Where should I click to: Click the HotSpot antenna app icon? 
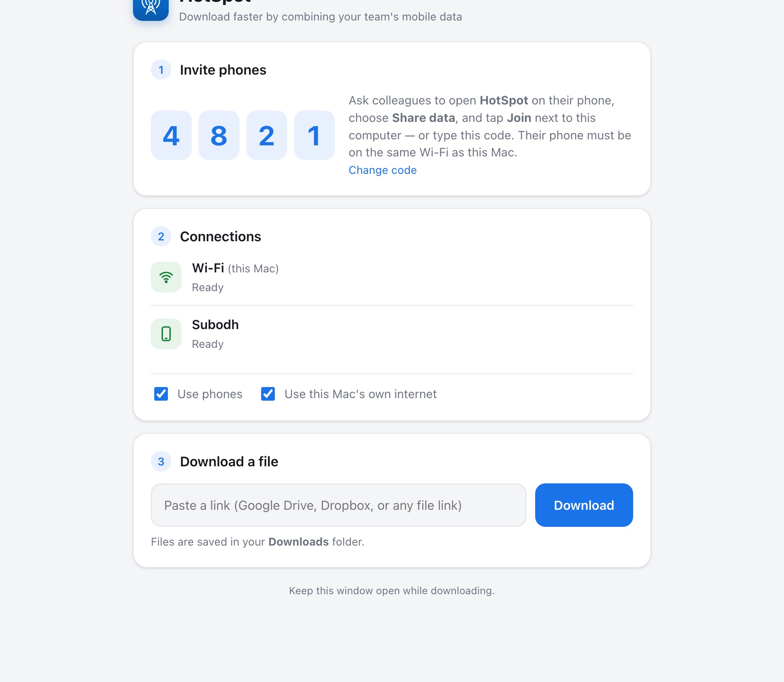(x=151, y=7)
